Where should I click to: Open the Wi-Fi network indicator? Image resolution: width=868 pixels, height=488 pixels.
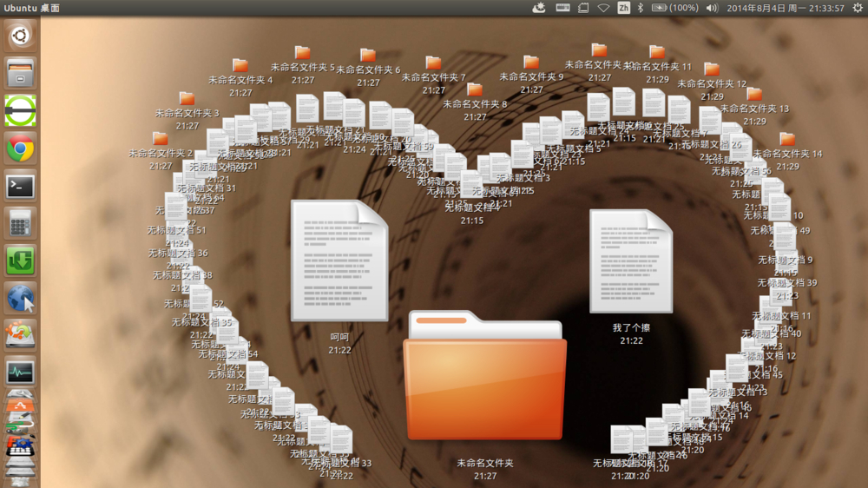(603, 8)
